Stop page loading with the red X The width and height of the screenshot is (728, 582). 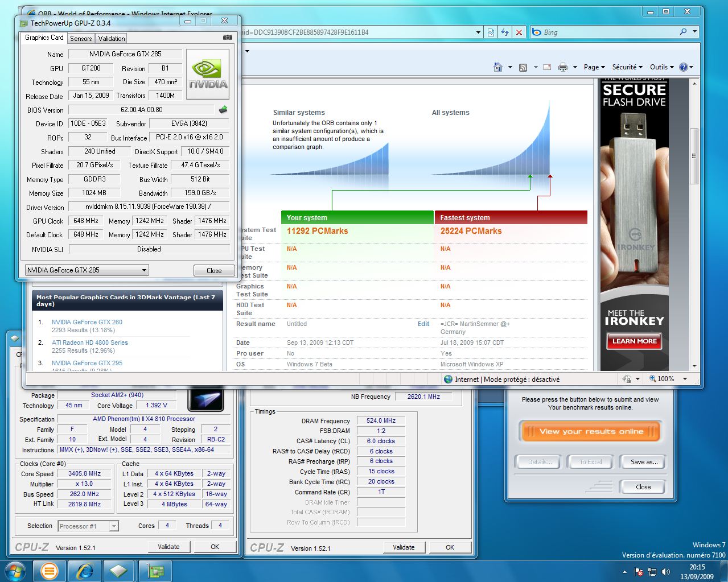tap(519, 32)
